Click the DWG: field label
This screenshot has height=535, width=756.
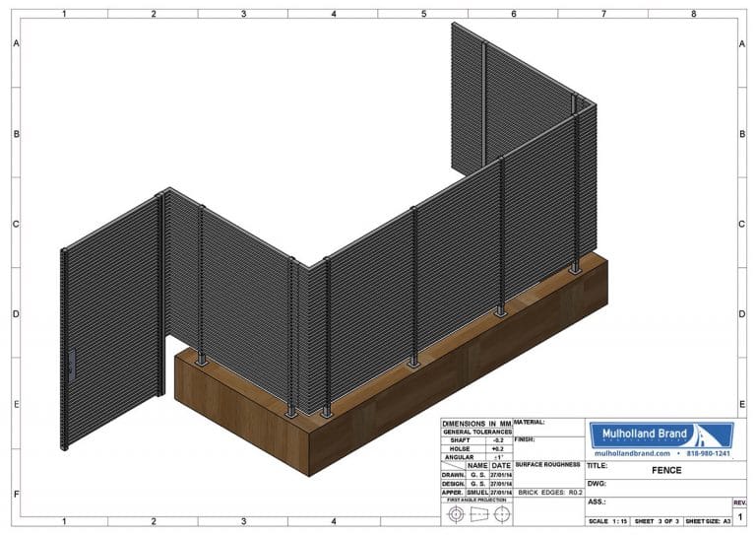pos(596,484)
